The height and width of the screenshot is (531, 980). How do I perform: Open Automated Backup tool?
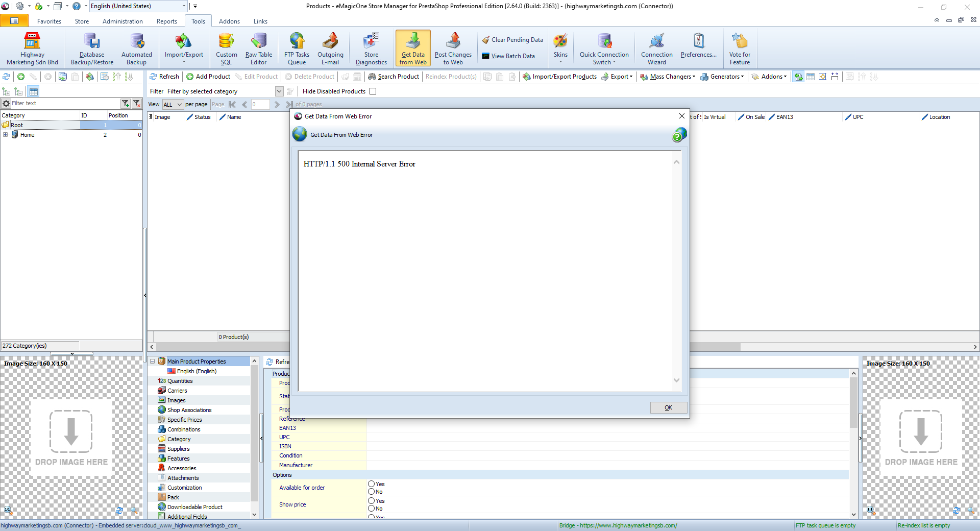[136, 49]
